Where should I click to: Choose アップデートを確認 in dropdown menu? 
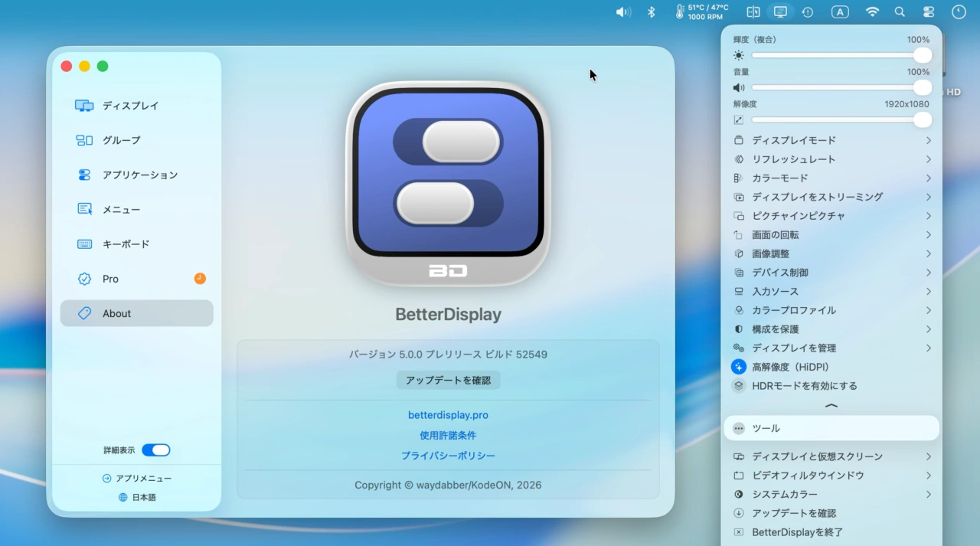coord(831,513)
